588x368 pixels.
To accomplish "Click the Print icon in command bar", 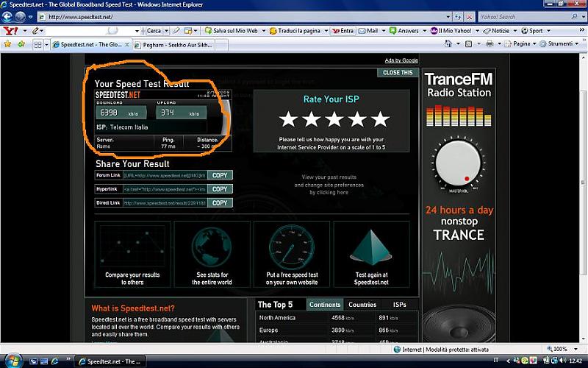I will [x=490, y=44].
